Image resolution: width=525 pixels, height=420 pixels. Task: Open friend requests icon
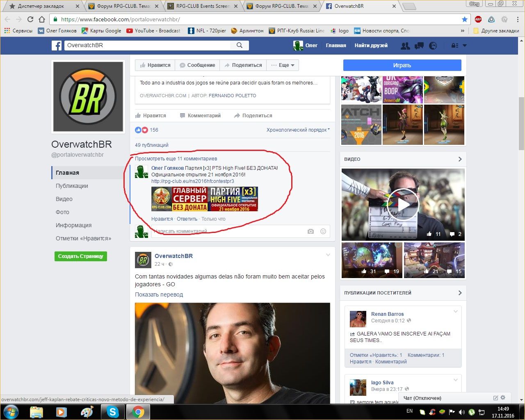click(x=405, y=46)
